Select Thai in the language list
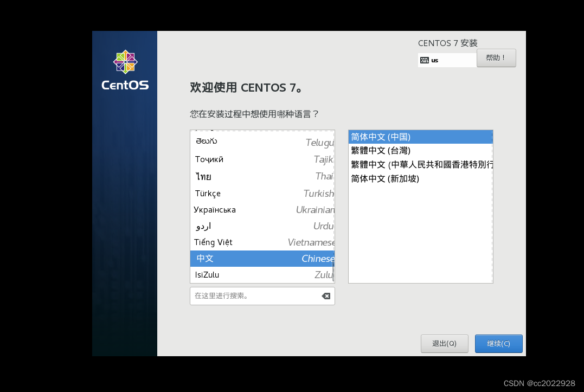584x392 pixels. click(x=262, y=176)
